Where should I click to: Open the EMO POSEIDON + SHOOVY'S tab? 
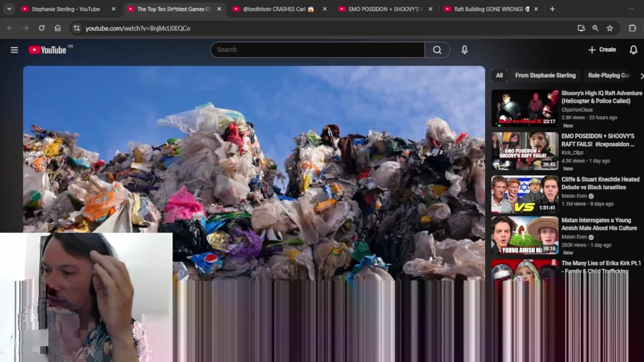385,9
